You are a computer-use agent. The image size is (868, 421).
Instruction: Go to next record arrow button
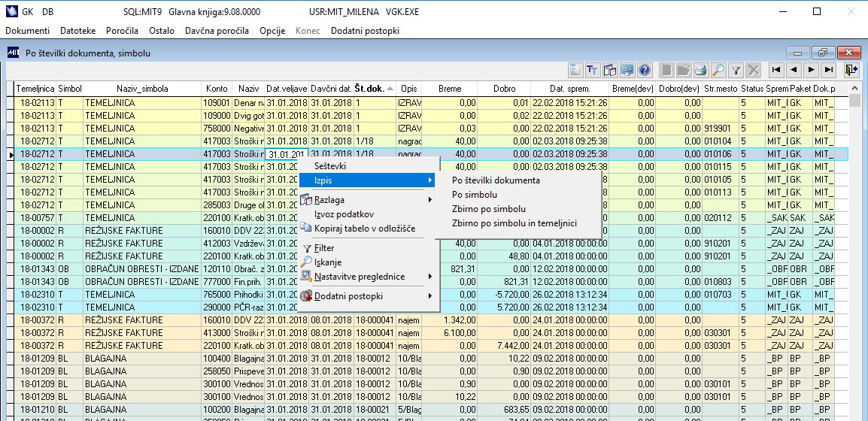(811, 70)
